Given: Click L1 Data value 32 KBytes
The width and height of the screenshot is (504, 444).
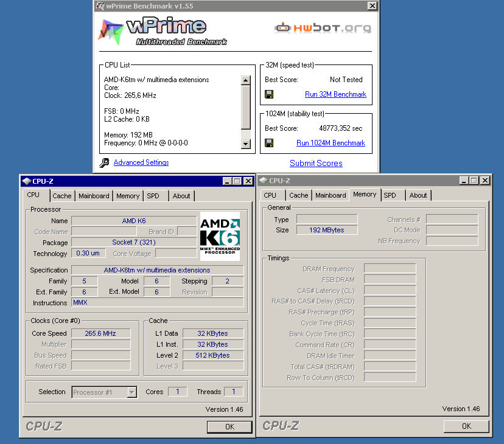Looking at the screenshot, I should tap(213, 333).
